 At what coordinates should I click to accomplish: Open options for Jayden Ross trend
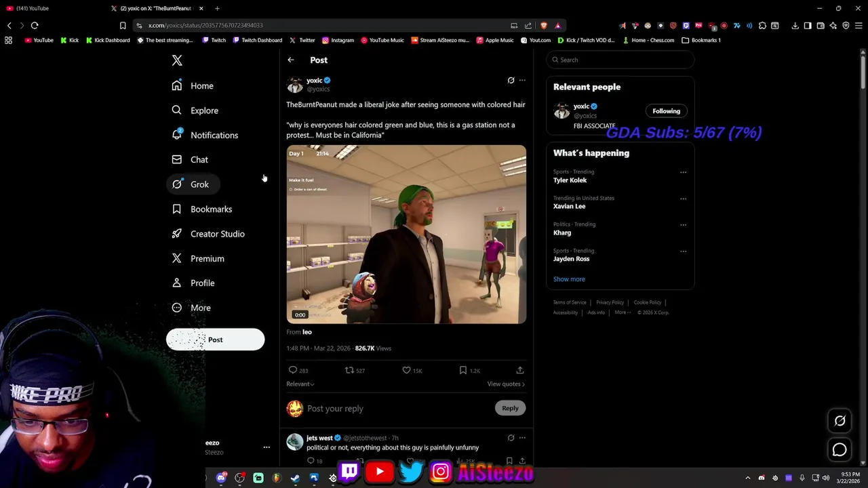[683, 251]
